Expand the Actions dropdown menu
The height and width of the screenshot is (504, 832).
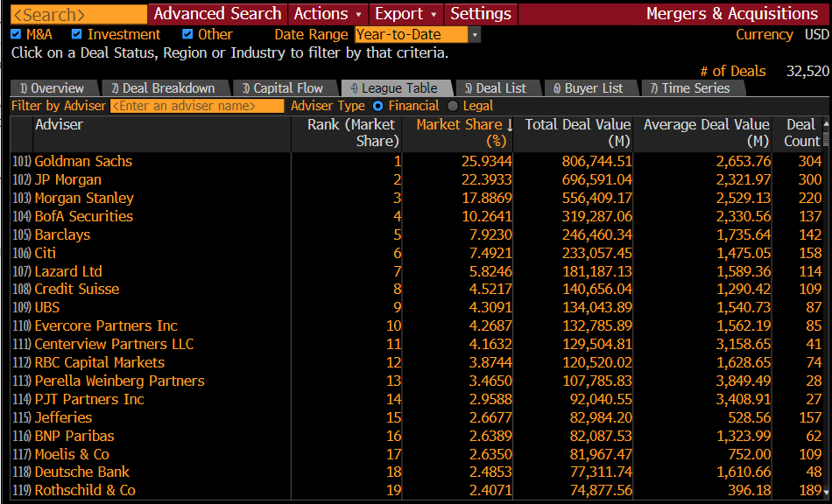(328, 14)
